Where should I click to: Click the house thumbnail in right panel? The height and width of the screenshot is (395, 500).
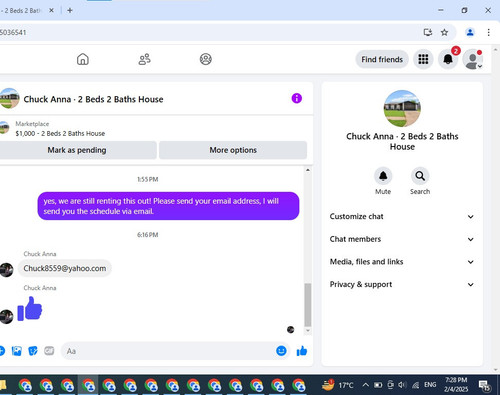[402, 108]
